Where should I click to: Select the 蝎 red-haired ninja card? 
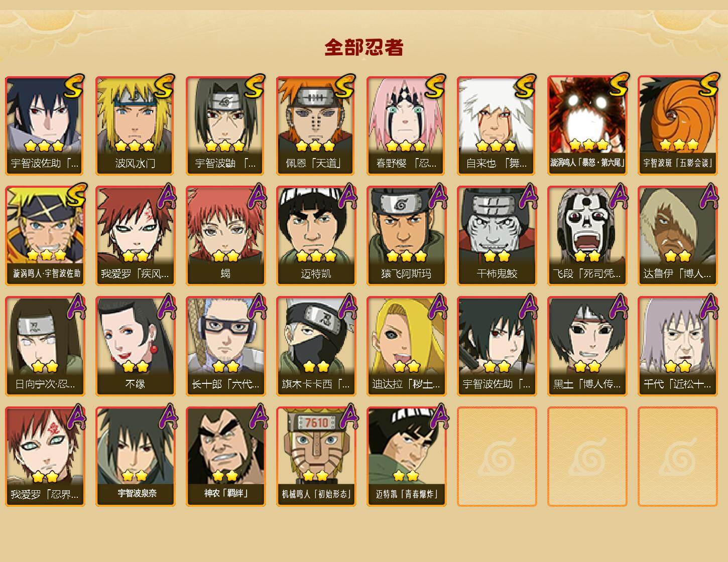point(225,236)
